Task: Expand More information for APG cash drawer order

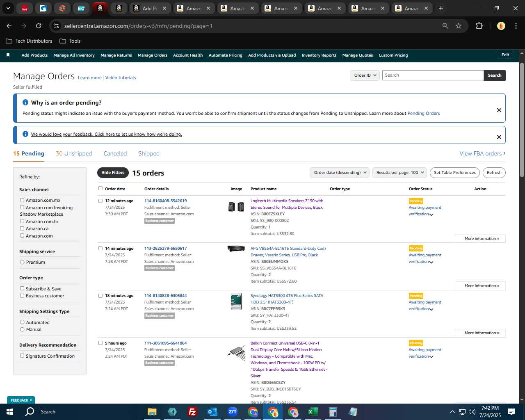Action: [x=480, y=286]
